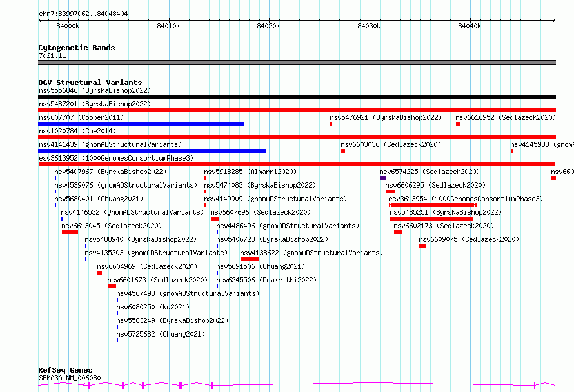Select the nsv4145988 label
The height and width of the screenshot is (392, 574).
[x=542, y=144]
